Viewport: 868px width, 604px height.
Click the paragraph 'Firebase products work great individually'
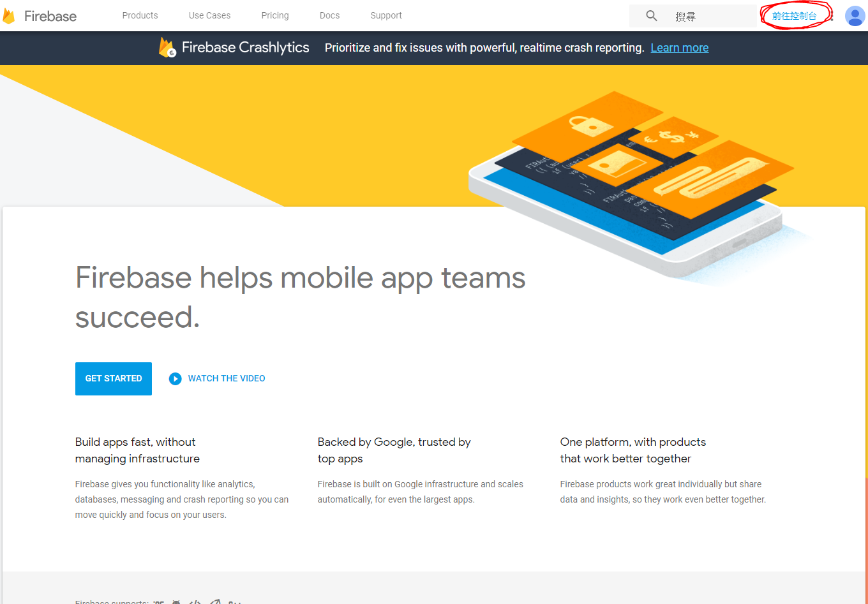(663, 492)
